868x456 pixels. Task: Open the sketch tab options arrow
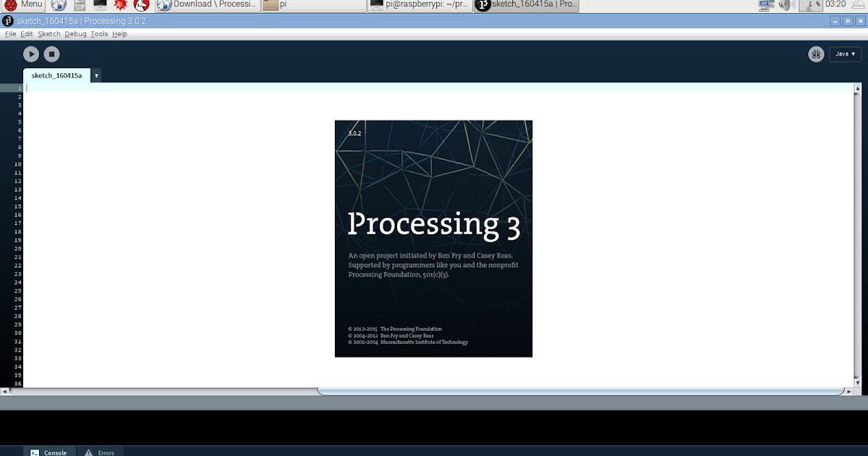[x=97, y=75]
